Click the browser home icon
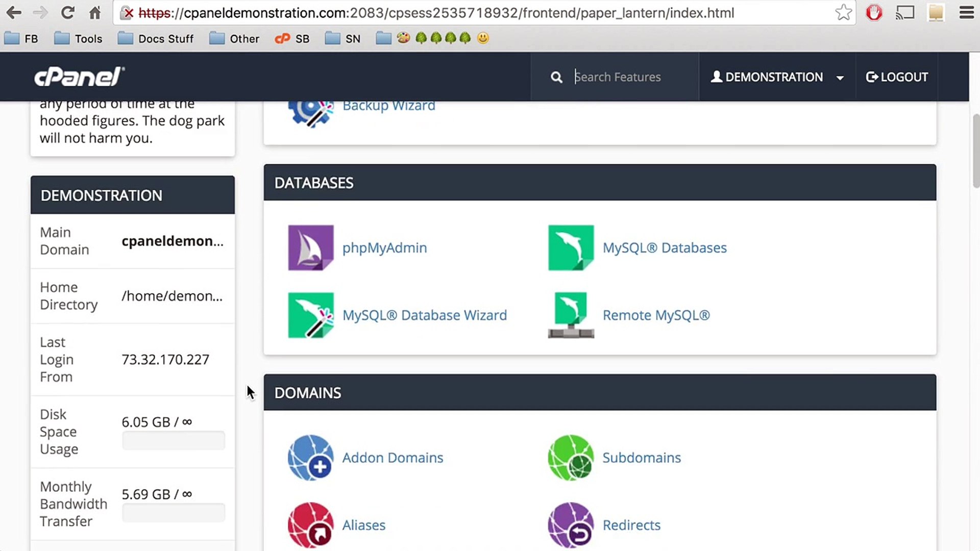This screenshot has width=980, height=551. point(95,13)
